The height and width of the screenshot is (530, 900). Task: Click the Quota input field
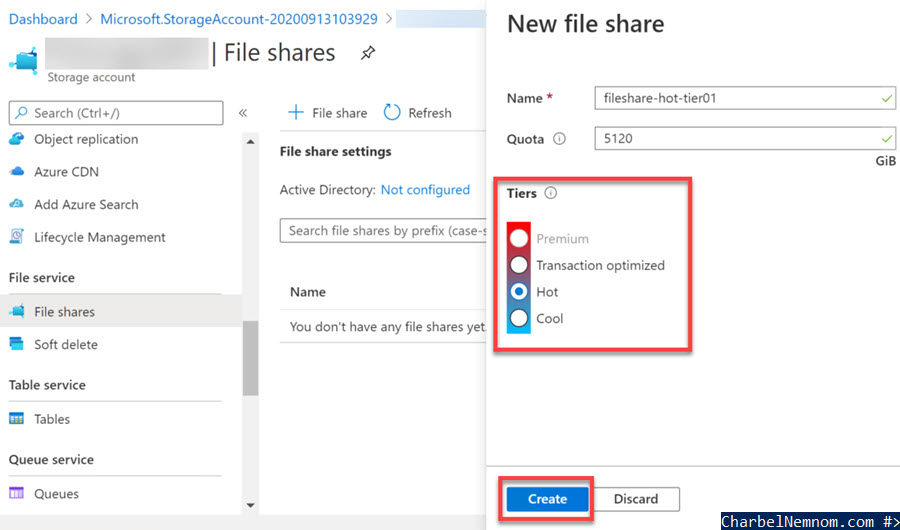tap(744, 138)
